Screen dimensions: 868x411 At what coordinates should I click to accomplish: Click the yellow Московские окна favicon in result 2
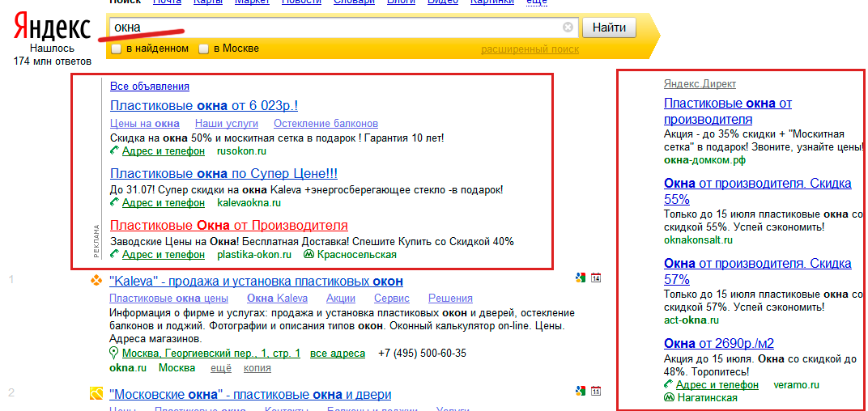(96, 394)
